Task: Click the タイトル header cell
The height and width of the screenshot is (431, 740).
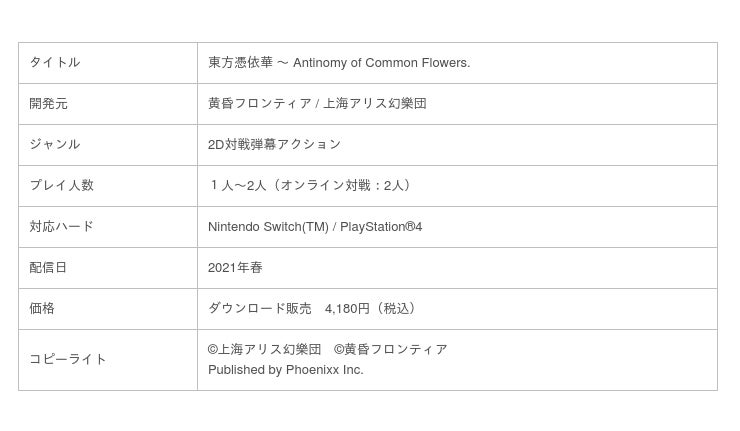Action: (x=55, y=63)
